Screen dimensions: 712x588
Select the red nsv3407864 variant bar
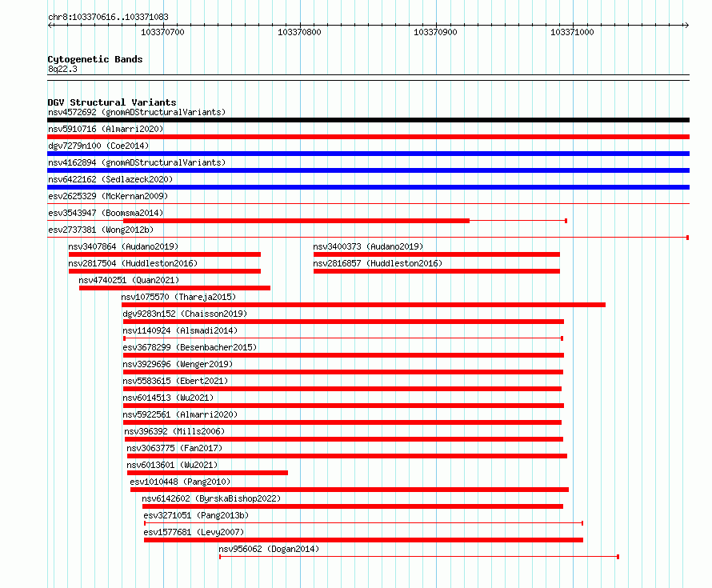click(165, 254)
